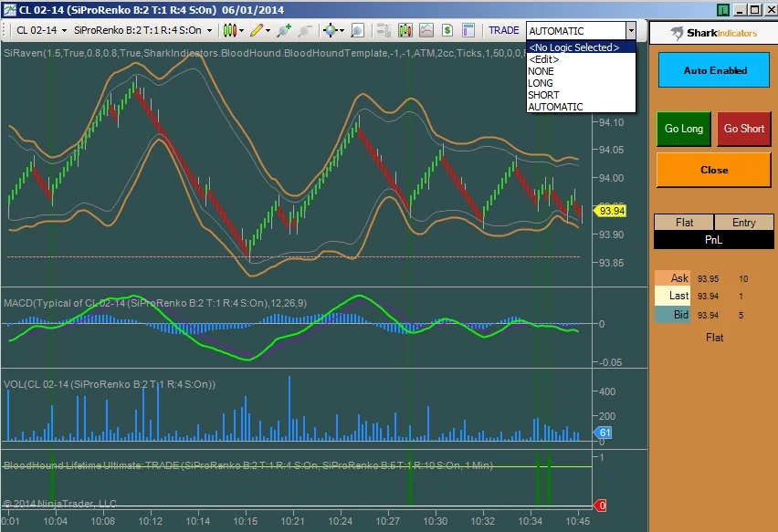Click the 10:15 time axis label

[246, 521]
